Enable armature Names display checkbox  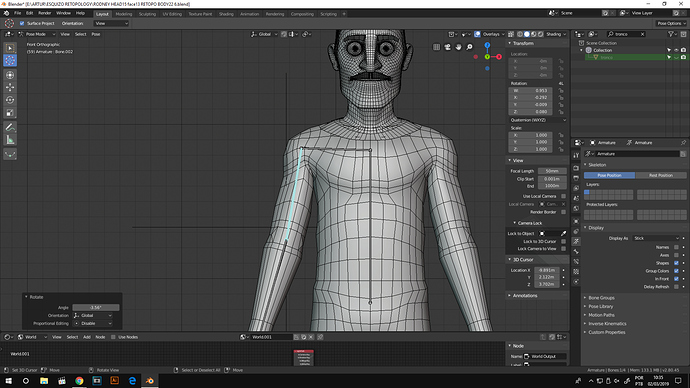[x=676, y=247]
